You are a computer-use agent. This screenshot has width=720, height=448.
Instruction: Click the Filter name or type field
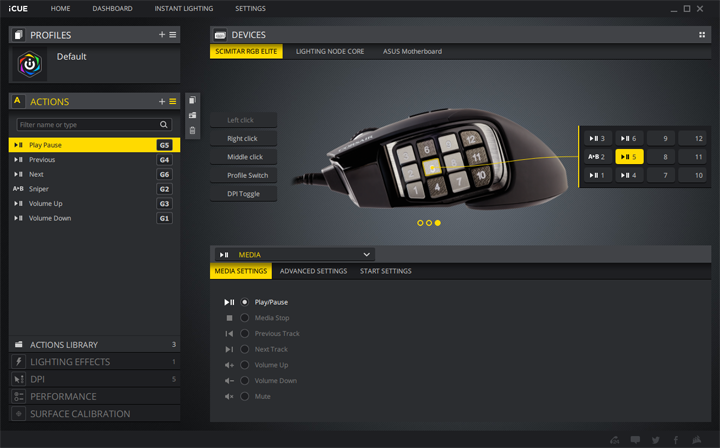85,125
